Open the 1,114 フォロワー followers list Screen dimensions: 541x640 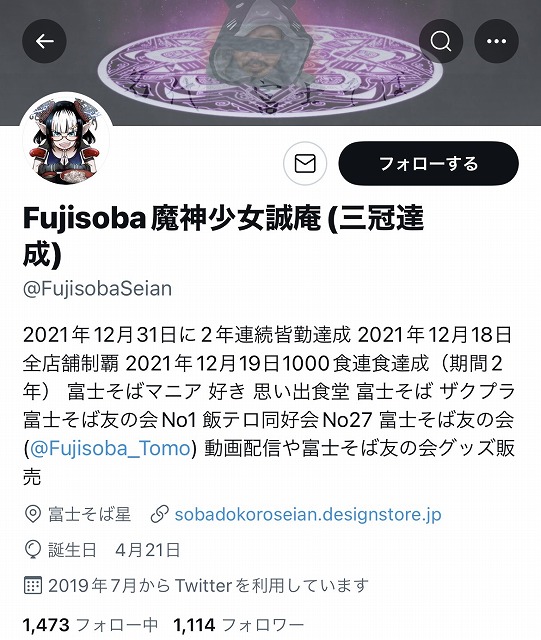pyautogui.click(x=238, y=624)
